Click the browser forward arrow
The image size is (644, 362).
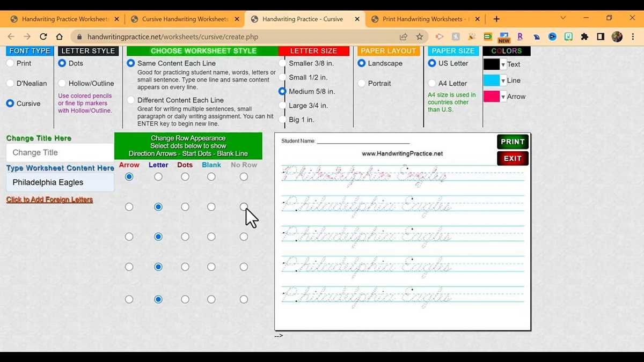pyautogui.click(x=27, y=37)
